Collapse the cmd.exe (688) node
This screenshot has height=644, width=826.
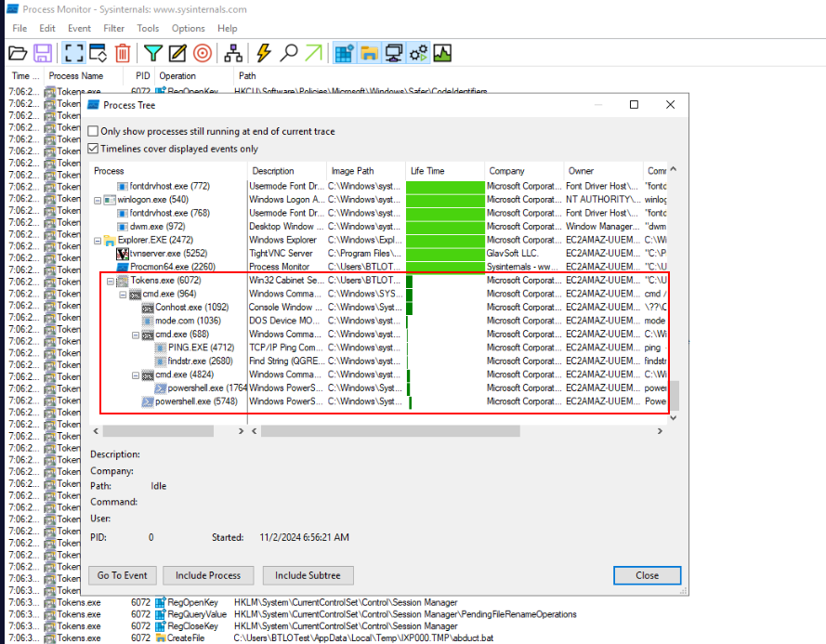pos(136,335)
